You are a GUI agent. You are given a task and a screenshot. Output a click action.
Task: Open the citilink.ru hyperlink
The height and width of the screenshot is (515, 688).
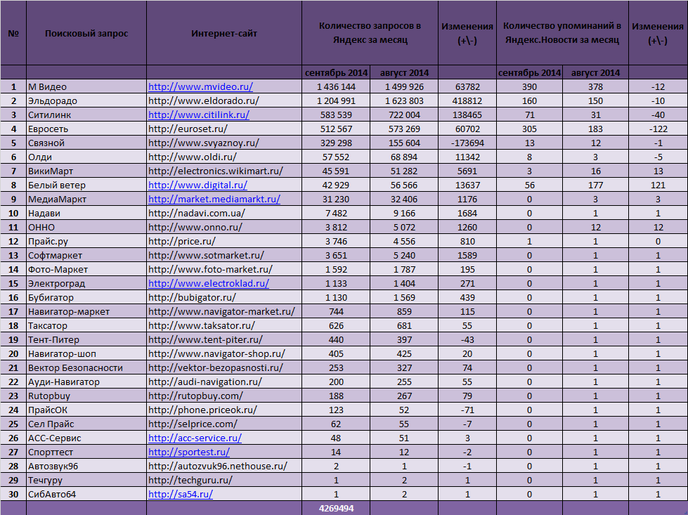point(199,115)
